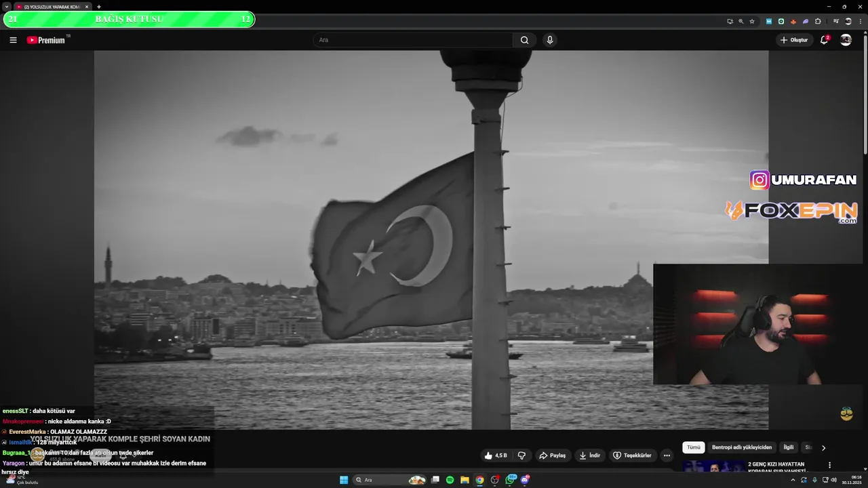The image size is (868, 488).
Task: Open the YouTube account avatar menu
Action: [846, 40]
